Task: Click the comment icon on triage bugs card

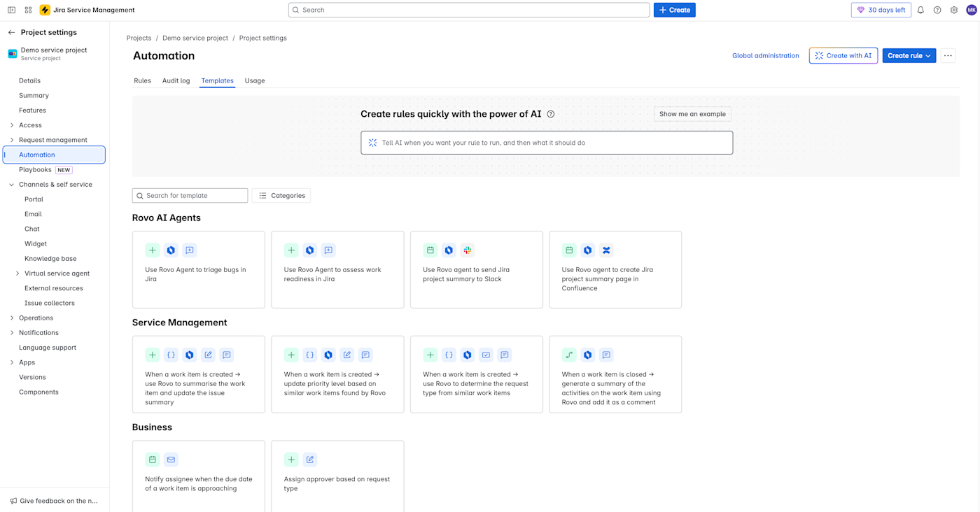Action: pos(190,250)
